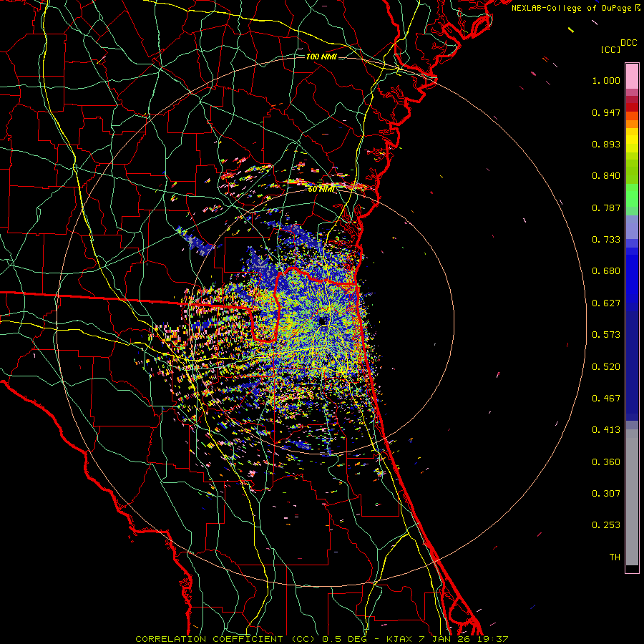Click the 0.413 scale value
Screen dimensions: 644x644
click(x=606, y=430)
